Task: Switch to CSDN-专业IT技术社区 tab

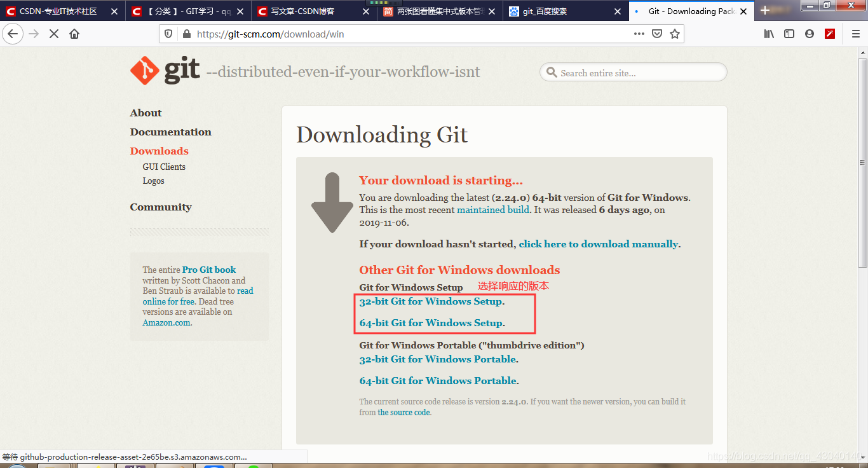Action: [x=62, y=11]
